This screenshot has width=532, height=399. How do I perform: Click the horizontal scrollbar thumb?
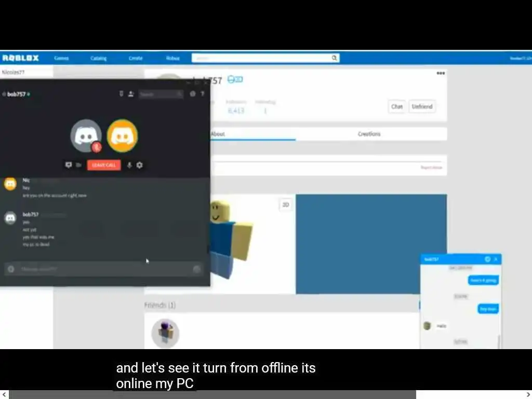(212, 395)
